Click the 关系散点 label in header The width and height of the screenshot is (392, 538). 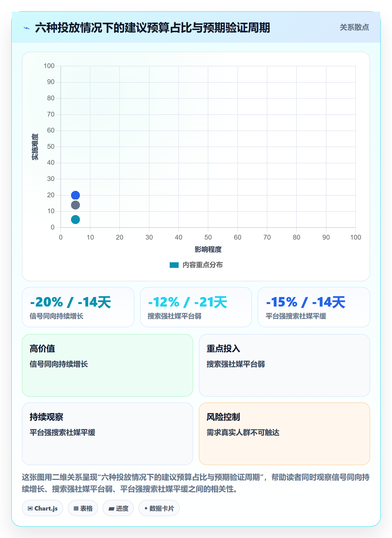pyautogui.click(x=354, y=27)
